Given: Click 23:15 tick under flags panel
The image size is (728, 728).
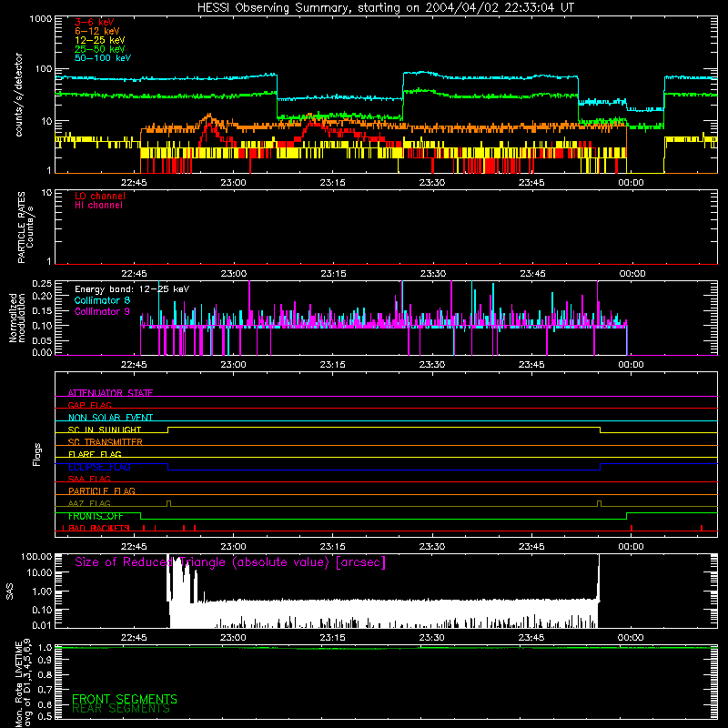Looking at the screenshot, I should (x=332, y=547).
